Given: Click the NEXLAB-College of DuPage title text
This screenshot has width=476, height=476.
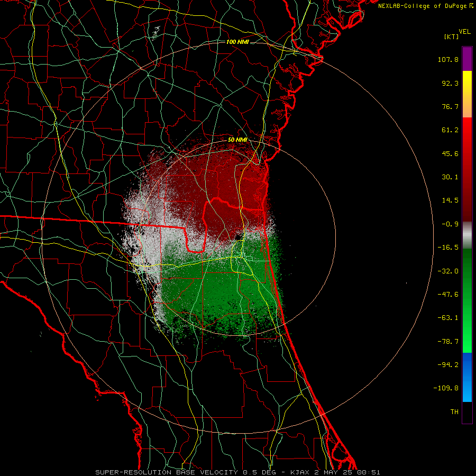Looking at the screenshot, I should point(425,6).
